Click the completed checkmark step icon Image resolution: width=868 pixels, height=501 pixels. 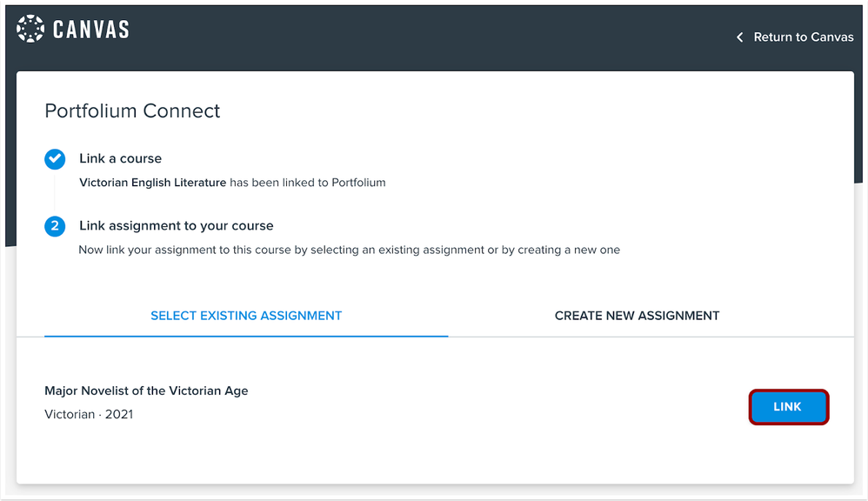pos(55,159)
